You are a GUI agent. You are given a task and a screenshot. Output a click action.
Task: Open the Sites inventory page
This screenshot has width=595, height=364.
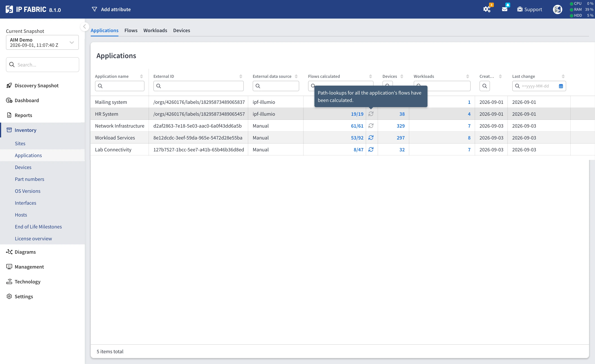coord(20,143)
